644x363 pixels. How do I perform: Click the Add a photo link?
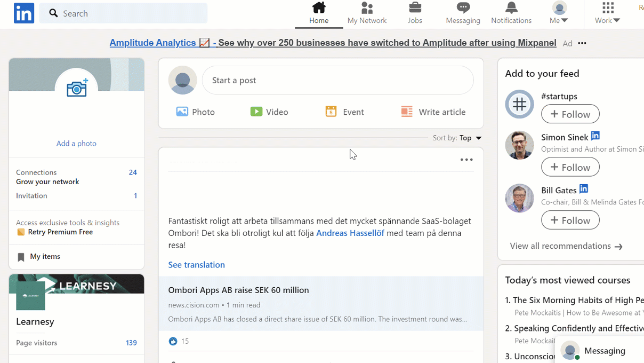point(76,143)
